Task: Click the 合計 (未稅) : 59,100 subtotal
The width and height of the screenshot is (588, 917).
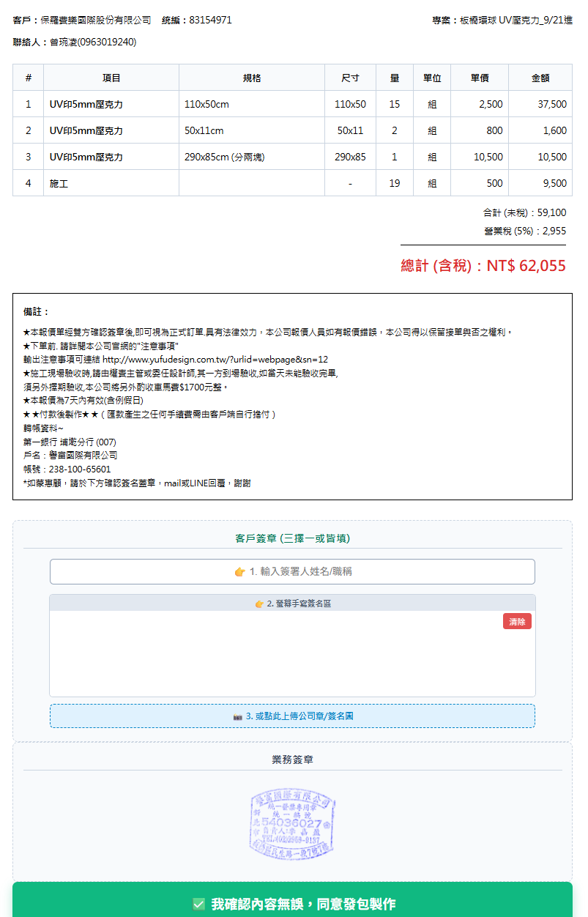Action: point(524,212)
